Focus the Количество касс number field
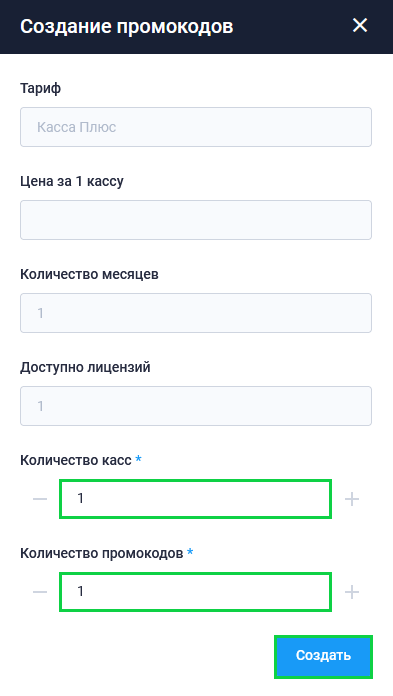 click(195, 499)
